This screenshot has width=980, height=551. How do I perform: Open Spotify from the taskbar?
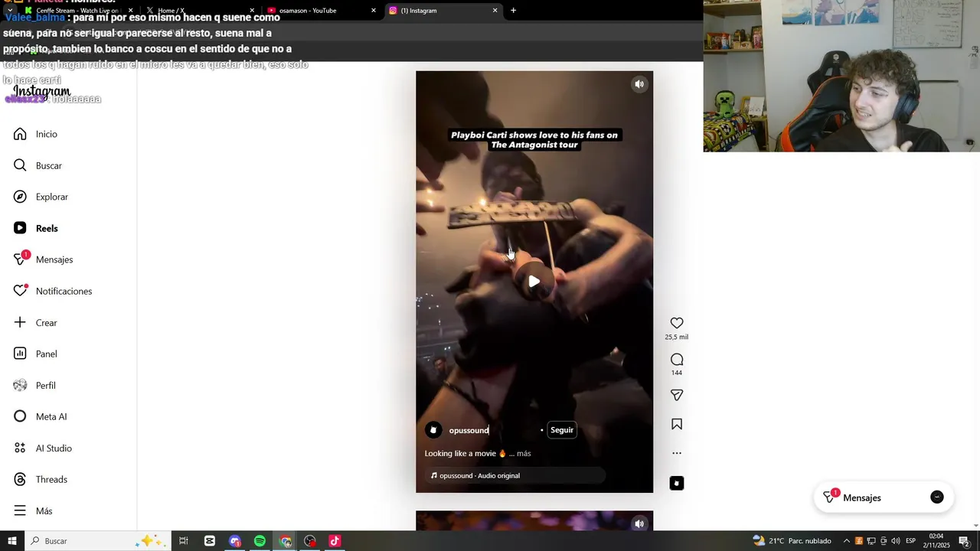tap(260, 541)
